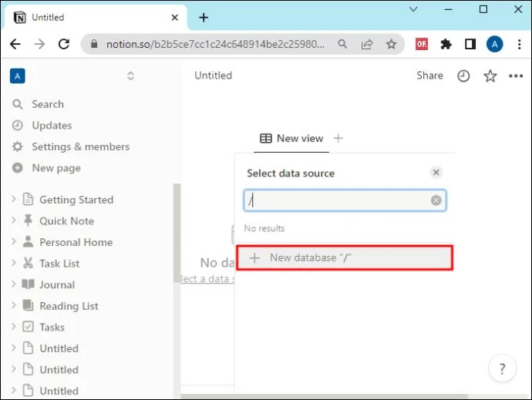
Task: Open the red OF extension icon
Action: (422, 44)
